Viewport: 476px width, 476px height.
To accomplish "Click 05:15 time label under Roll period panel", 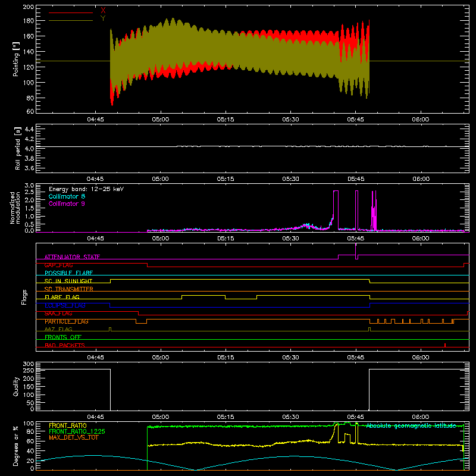I will (226, 179).
